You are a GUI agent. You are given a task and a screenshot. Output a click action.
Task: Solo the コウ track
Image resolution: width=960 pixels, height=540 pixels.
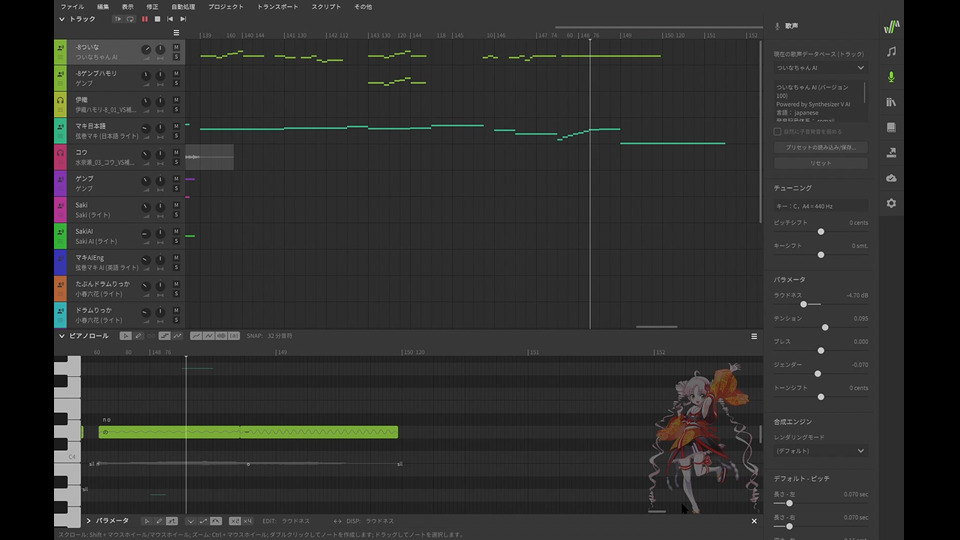click(x=176, y=162)
